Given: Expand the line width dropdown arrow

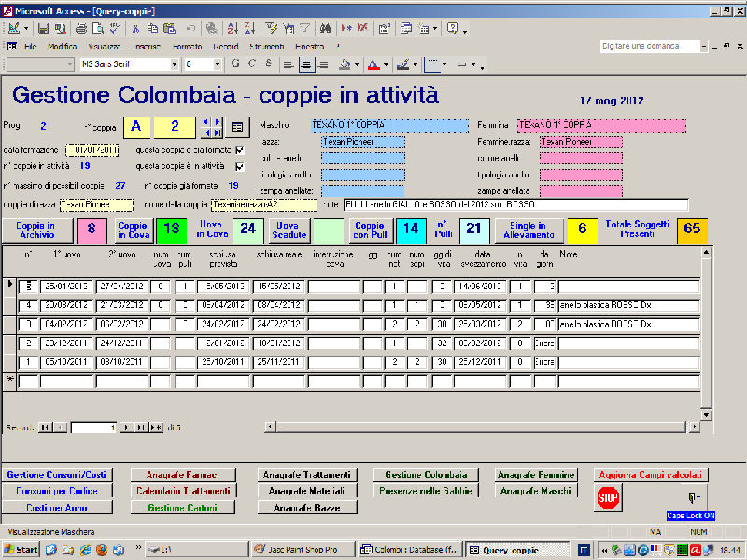Looking at the screenshot, I should click(444, 64).
